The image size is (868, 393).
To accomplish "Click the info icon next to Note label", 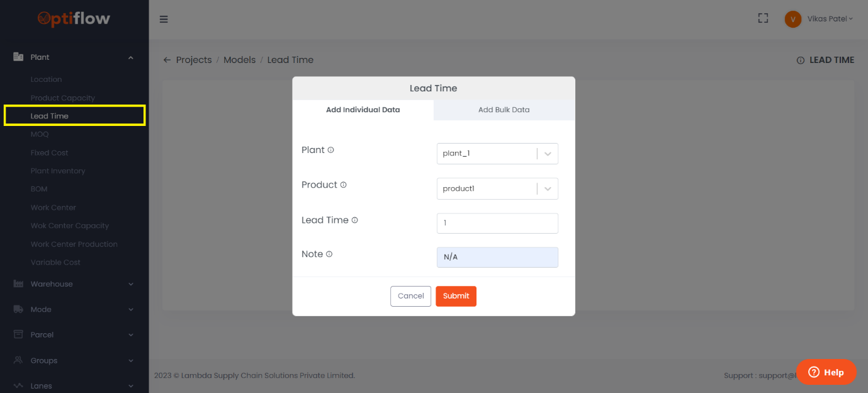I will coord(329,254).
